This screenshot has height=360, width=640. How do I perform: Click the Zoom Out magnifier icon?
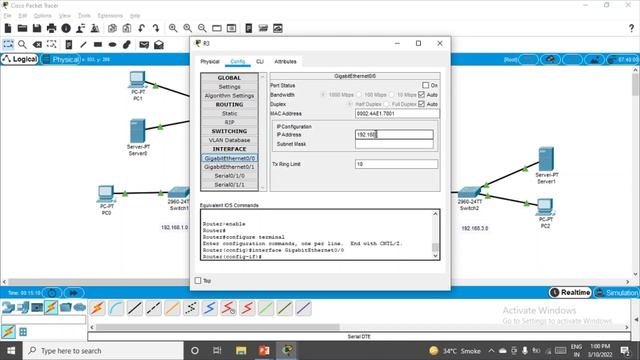tap(202, 28)
